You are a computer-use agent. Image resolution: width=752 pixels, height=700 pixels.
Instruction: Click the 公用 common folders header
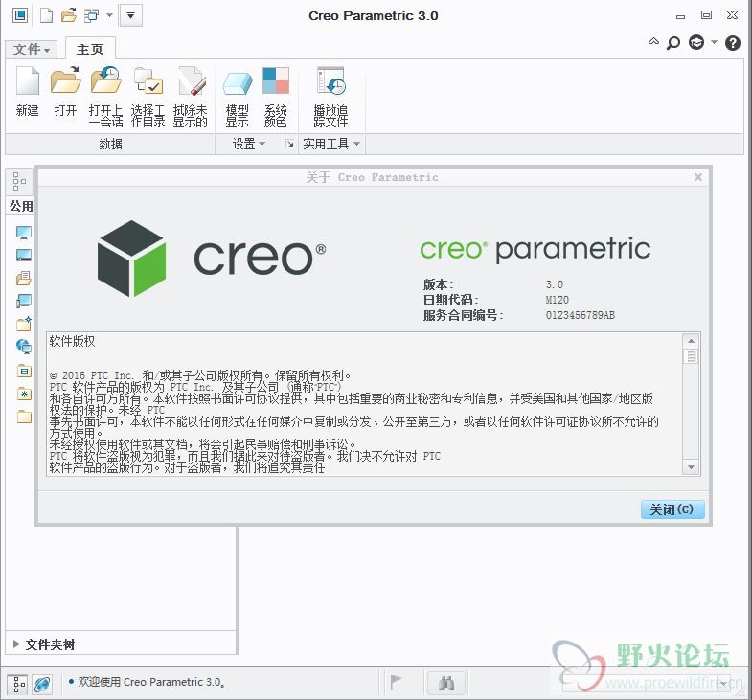(x=21, y=206)
